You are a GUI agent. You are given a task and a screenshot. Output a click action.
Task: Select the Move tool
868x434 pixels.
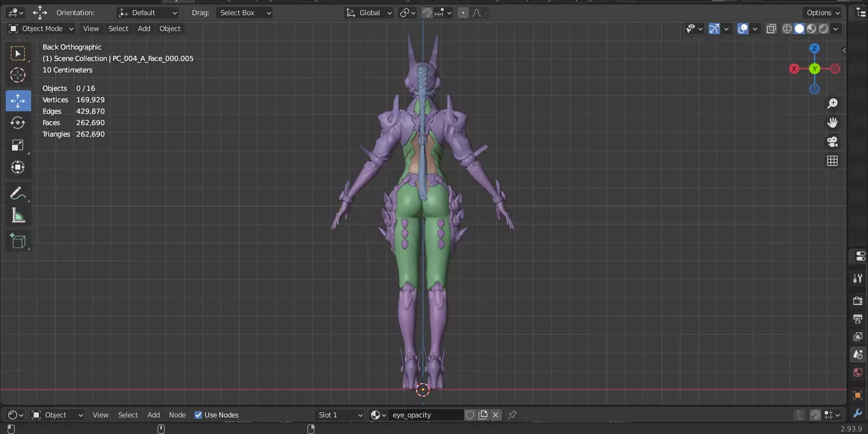point(18,100)
